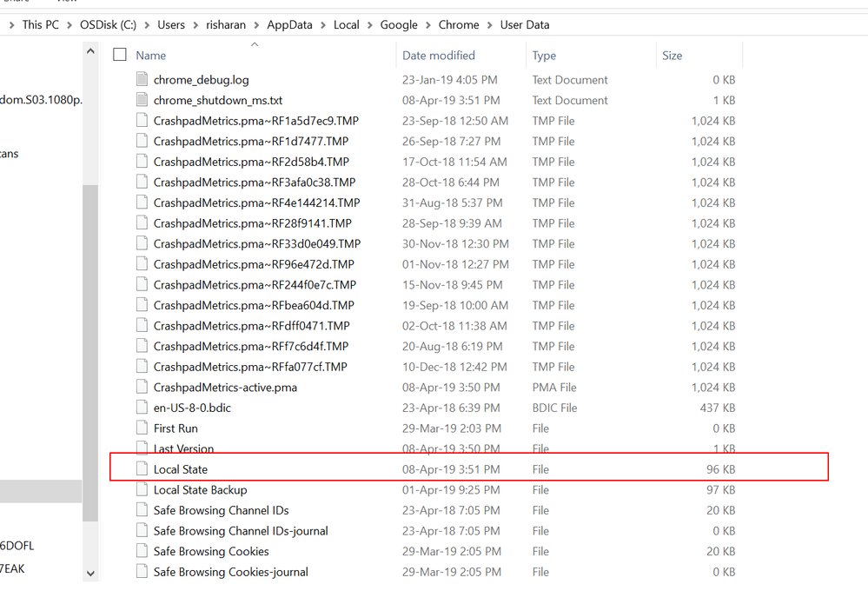Click icon of CrashpadMetrics.pma~RF33d0e049.TMP

[x=142, y=243]
